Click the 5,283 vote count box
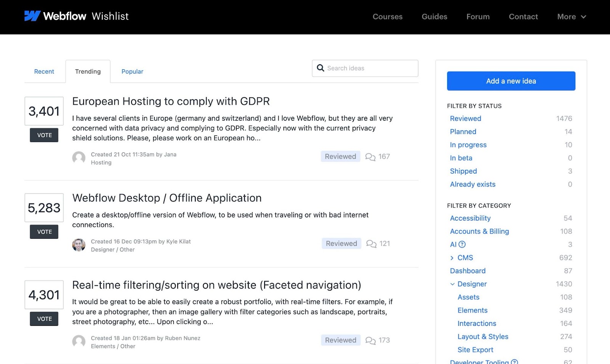 coord(44,208)
